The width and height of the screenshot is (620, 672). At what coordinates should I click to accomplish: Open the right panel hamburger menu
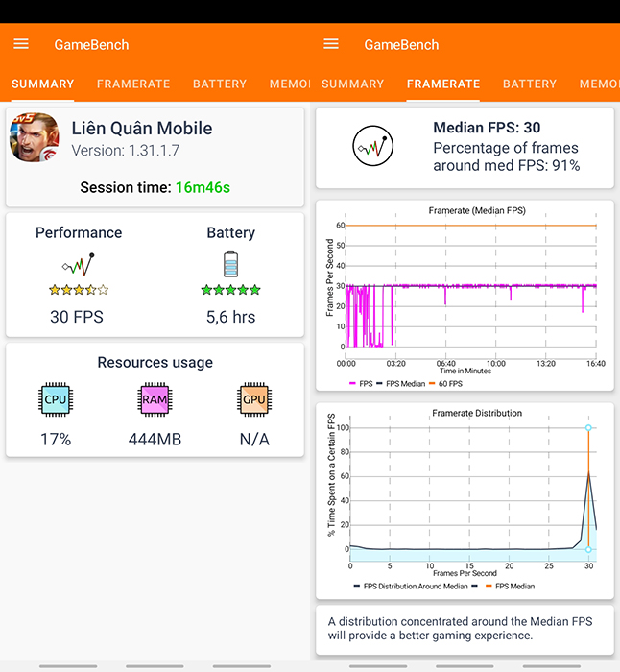pyautogui.click(x=331, y=44)
